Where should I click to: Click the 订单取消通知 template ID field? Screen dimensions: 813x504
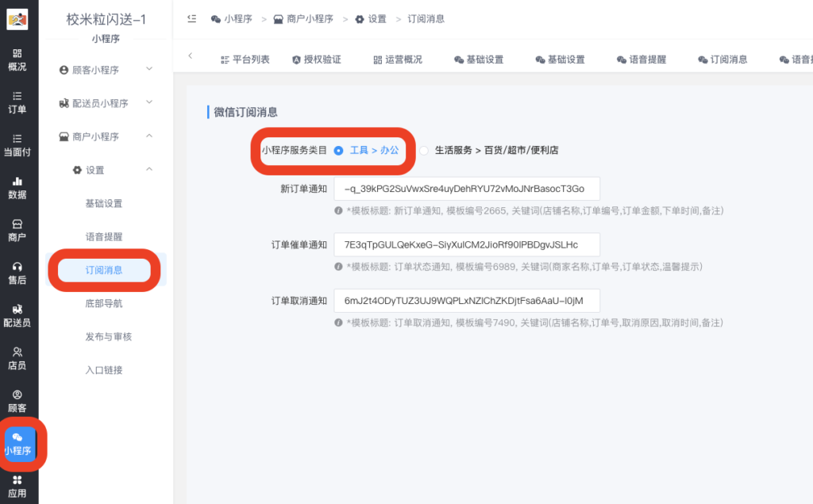coord(466,301)
